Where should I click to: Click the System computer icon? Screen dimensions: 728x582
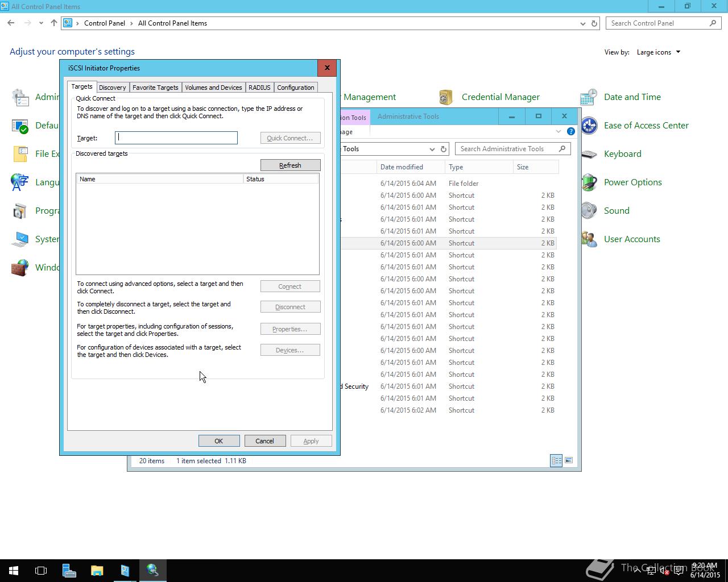(20, 239)
